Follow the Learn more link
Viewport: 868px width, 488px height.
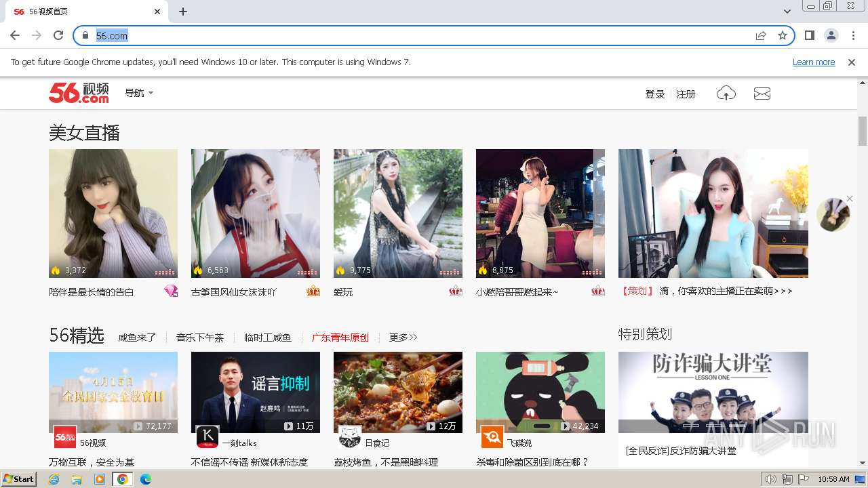[814, 62]
